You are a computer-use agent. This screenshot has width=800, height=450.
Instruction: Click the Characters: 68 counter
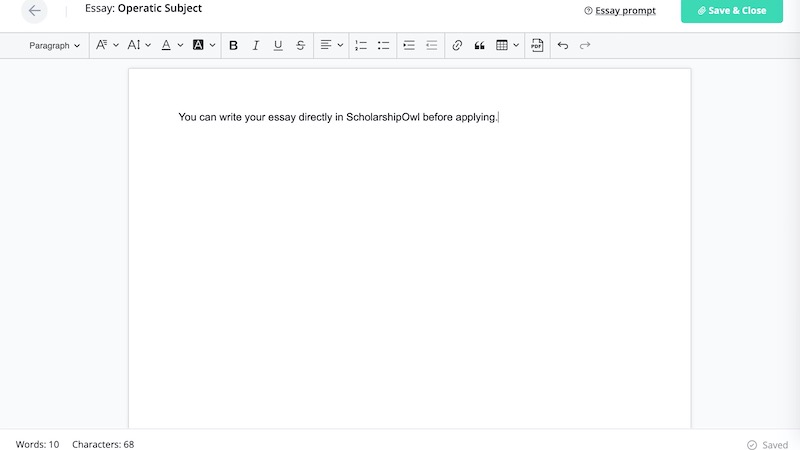tap(103, 444)
